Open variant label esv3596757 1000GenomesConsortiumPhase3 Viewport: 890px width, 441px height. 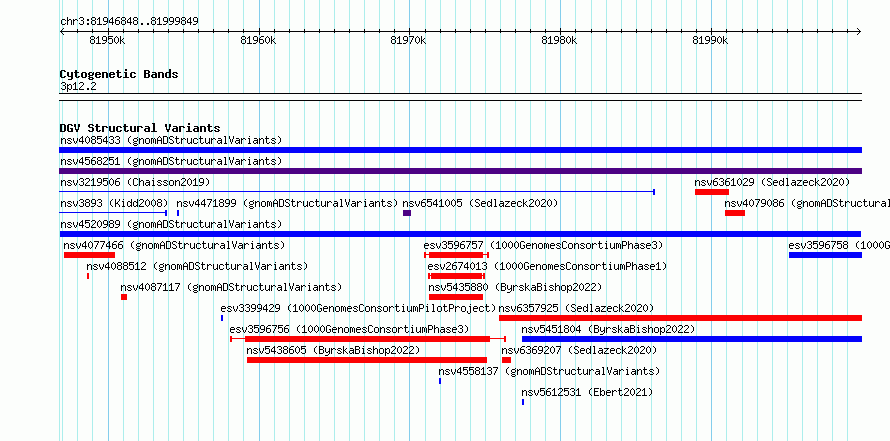(543, 246)
